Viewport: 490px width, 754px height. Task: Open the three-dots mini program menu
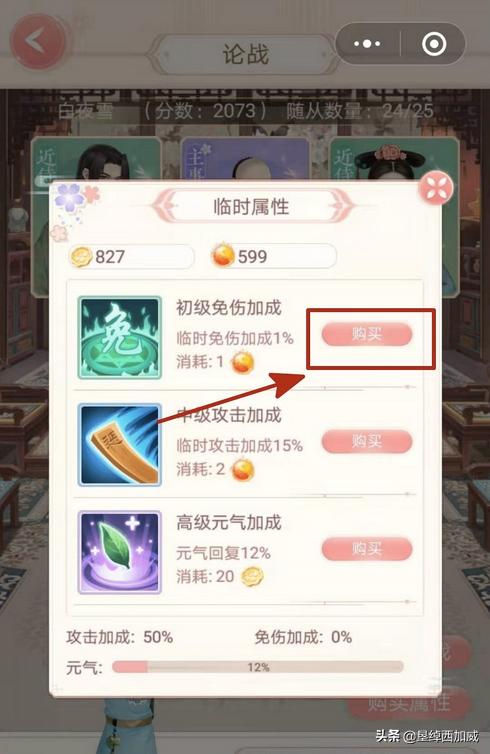(x=367, y=44)
